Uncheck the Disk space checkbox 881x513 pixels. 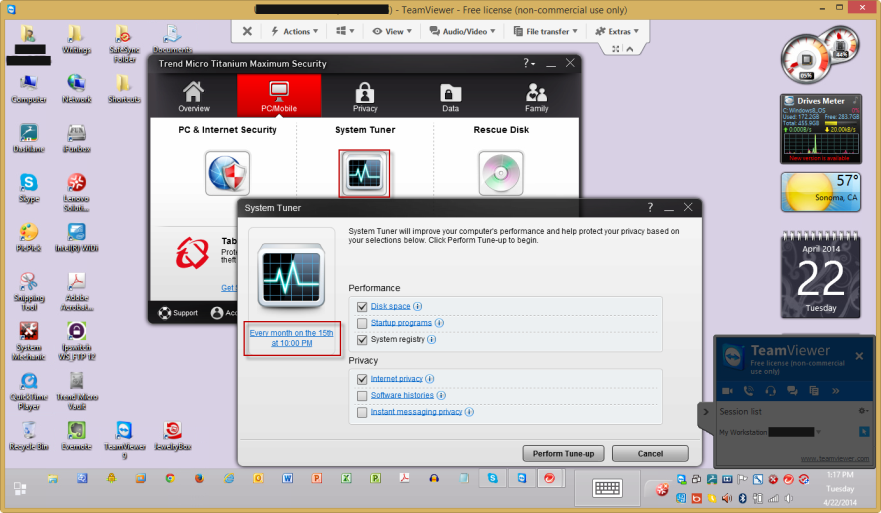click(x=362, y=307)
